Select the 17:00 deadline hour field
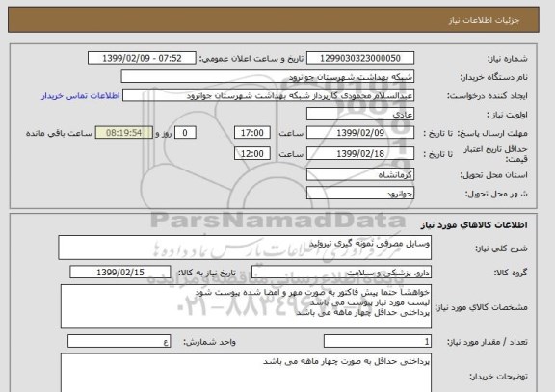Screen dimensions: 555x392 click(252, 133)
